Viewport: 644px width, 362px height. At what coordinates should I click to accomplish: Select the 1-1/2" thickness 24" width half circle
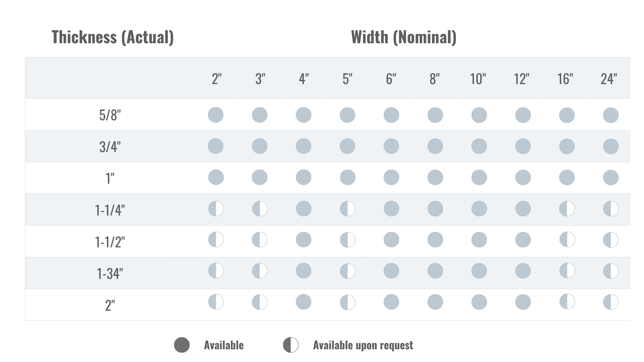pyautogui.click(x=610, y=240)
